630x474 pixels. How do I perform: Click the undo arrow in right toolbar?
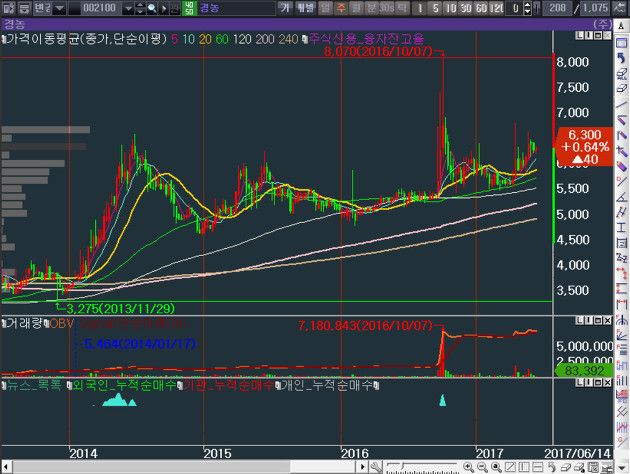621,58
